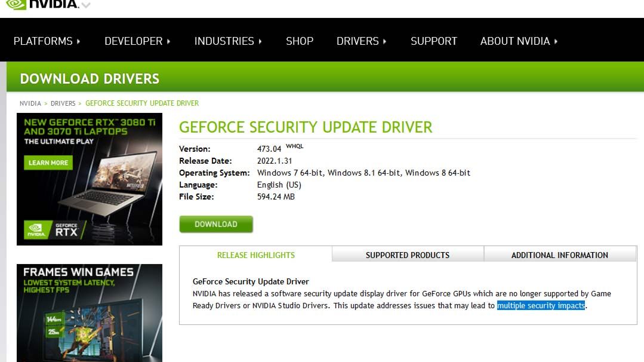The width and height of the screenshot is (644, 362).
Task: Click the GeForce RTX badge in the laptop ad
Action: click(66, 230)
